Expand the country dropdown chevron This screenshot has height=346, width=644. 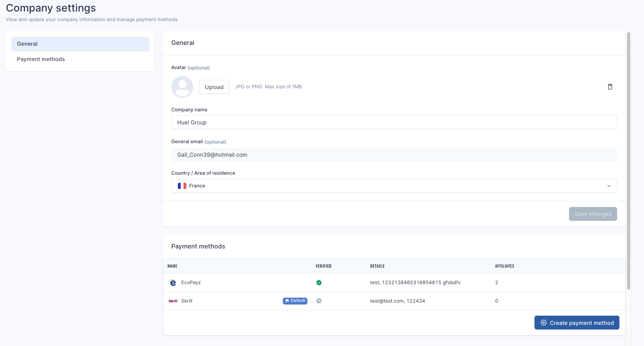[x=609, y=186]
